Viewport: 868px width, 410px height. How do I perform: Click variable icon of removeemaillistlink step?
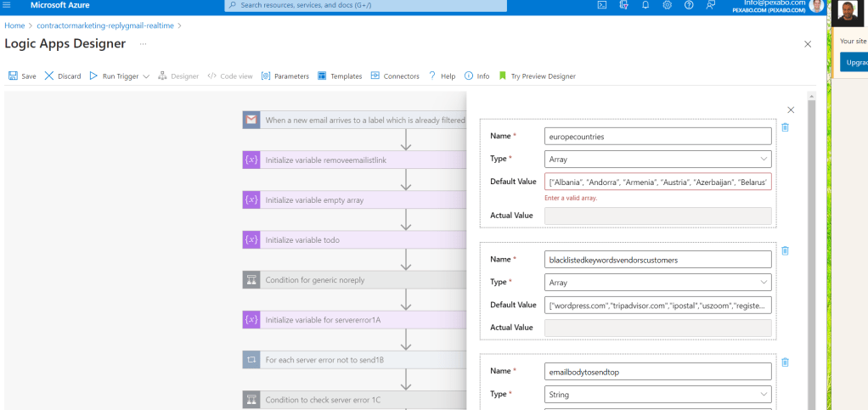coord(251,160)
